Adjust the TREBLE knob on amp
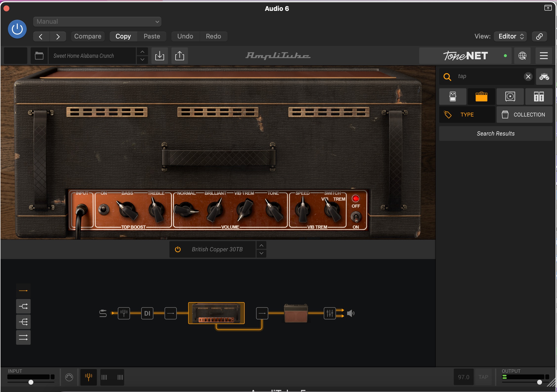The width and height of the screenshot is (557, 392). point(157,210)
